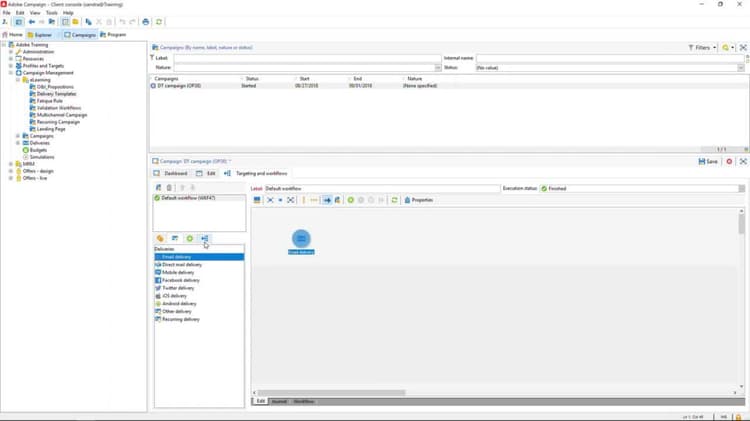
Task: Click the cut X icon in top toolbar
Action: tap(99, 22)
